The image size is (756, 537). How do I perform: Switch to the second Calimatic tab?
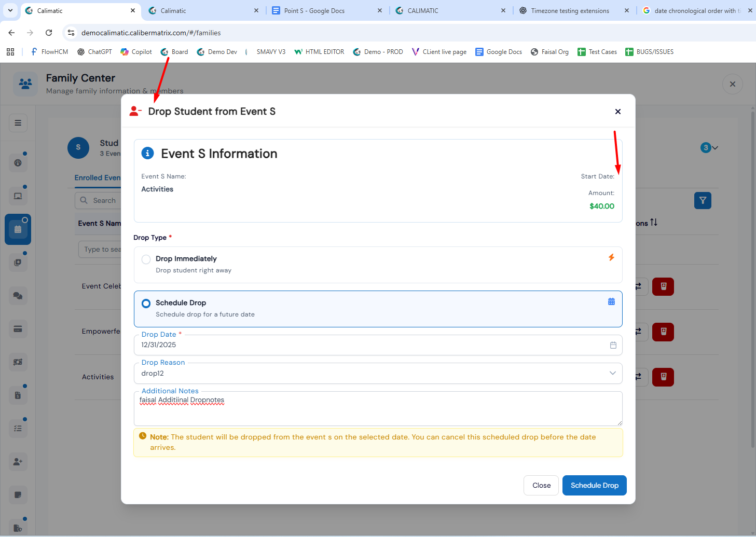203,10
